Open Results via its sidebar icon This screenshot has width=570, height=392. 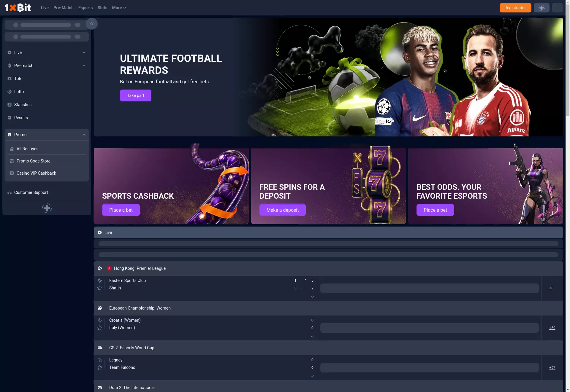[x=9, y=118]
